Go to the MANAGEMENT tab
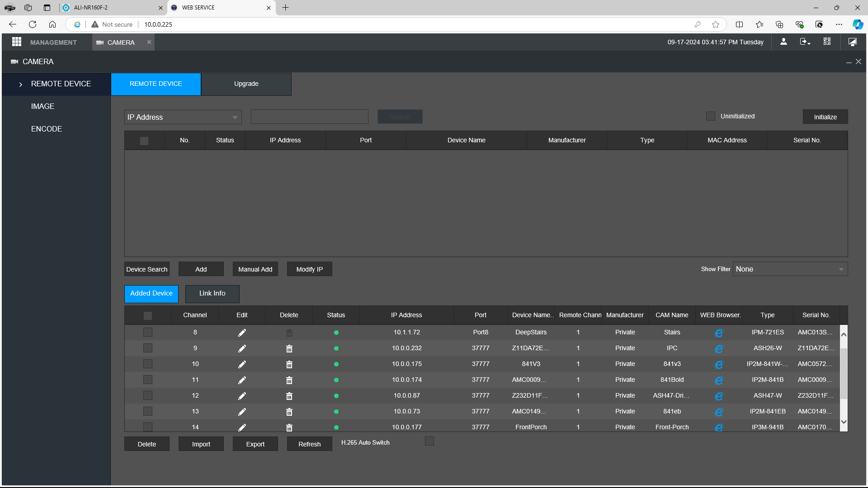This screenshot has width=868, height=488. click(x=53, y=42)
